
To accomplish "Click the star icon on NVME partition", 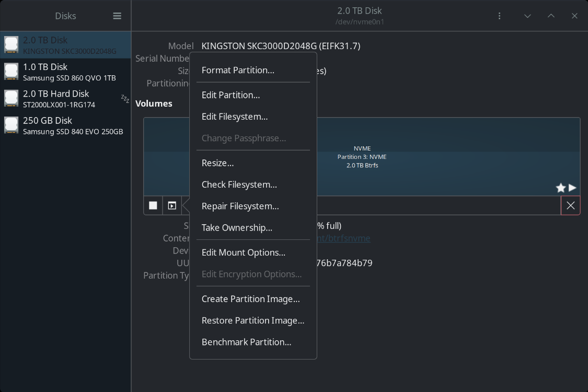I will tap(561, 188).
